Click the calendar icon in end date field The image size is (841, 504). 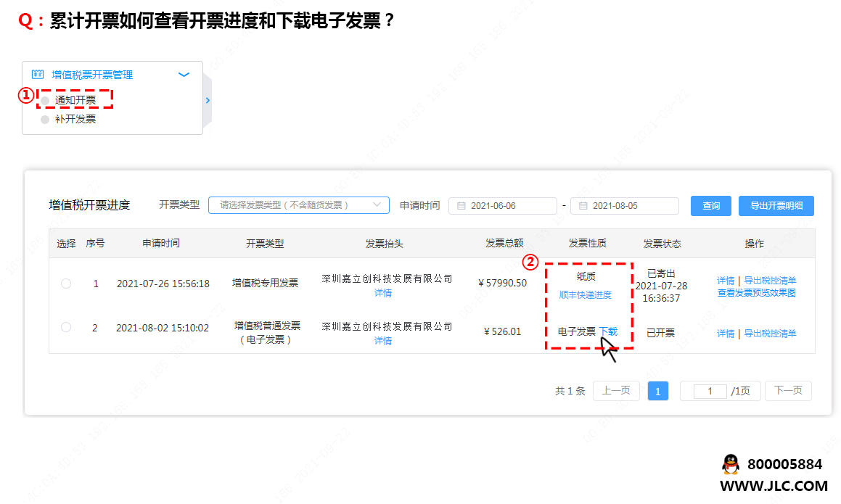click(x=583, y=206)
